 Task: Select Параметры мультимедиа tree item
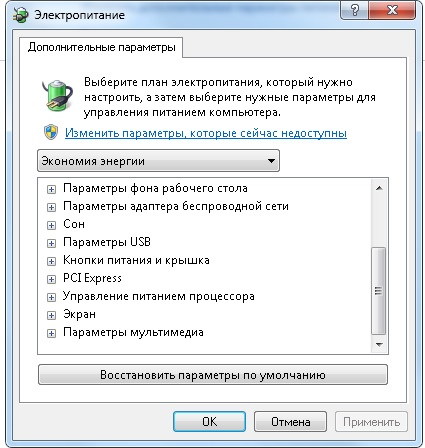(133, 332)
